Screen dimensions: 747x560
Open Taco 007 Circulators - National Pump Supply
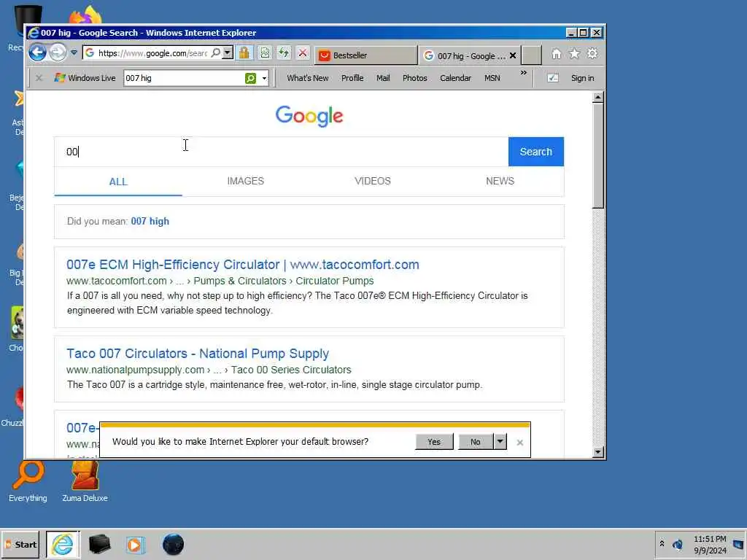pos(198,354)
